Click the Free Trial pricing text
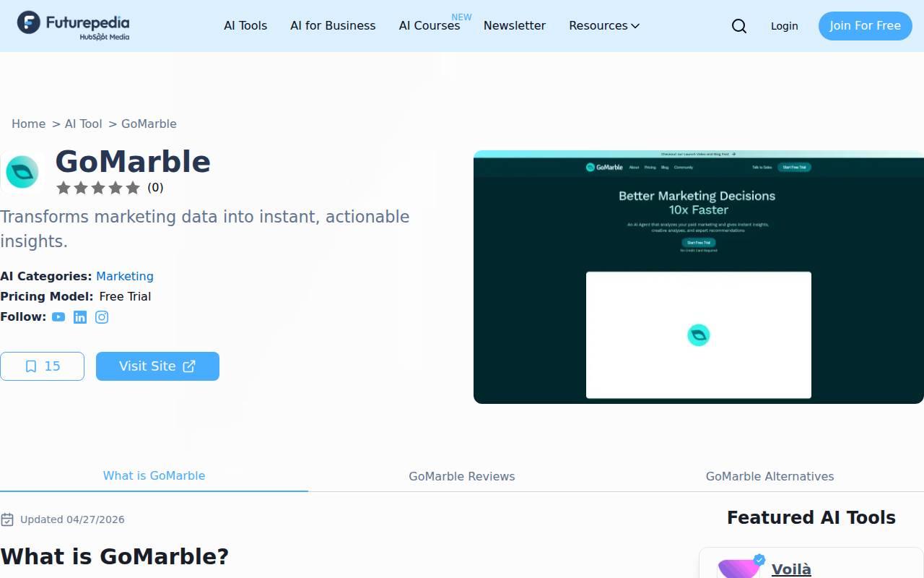The width and height of the screenshot is (924, 578). [125, 297]
